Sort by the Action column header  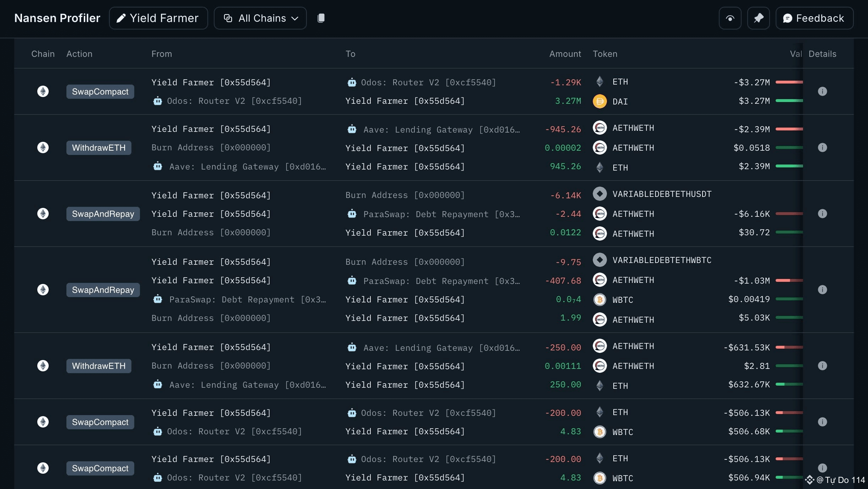79,54
